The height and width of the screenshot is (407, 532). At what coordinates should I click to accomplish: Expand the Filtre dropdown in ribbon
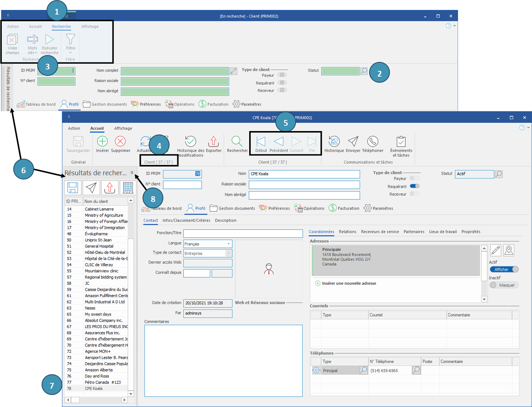pos(70,53)
